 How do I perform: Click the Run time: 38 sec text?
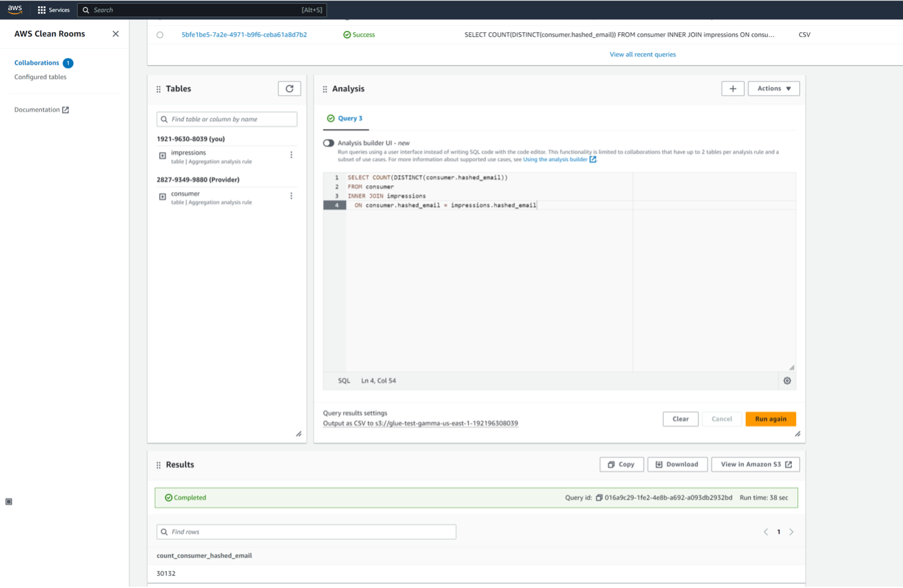pos(764,498)
